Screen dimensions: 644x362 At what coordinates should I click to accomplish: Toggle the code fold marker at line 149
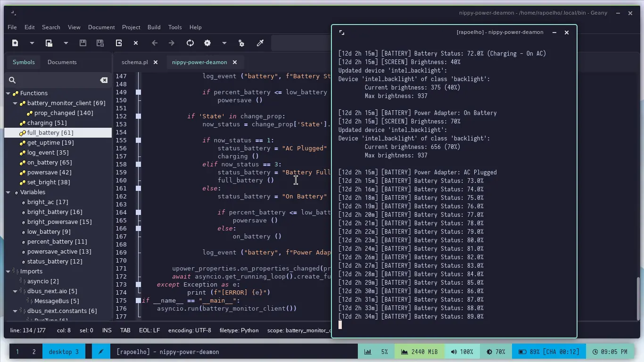coord(138,92)
